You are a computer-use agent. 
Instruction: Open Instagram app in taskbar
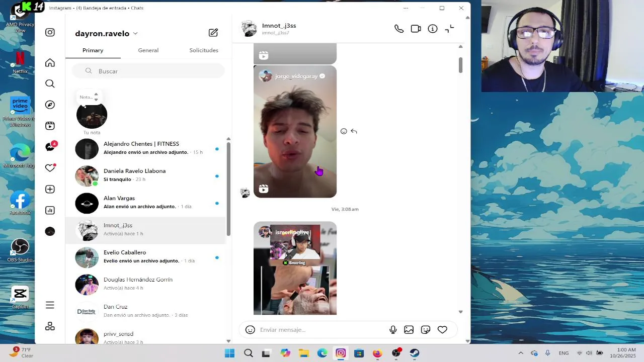click(341, 353)
